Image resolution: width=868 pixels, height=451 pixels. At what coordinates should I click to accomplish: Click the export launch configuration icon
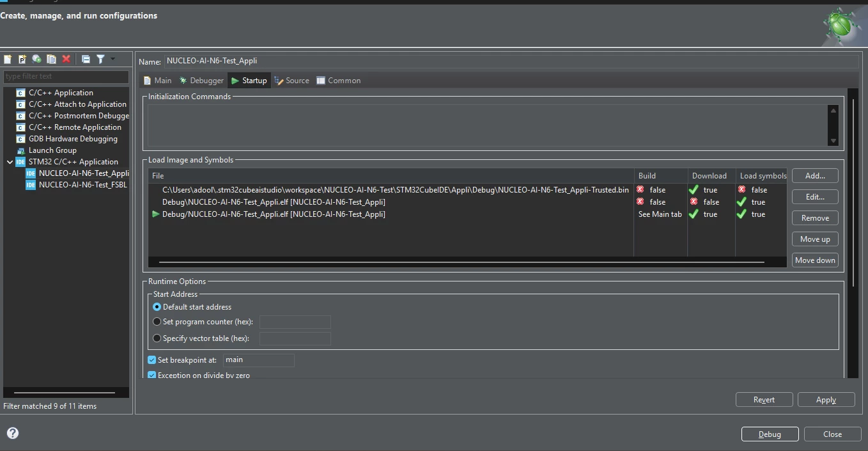(x=36, y=59)
